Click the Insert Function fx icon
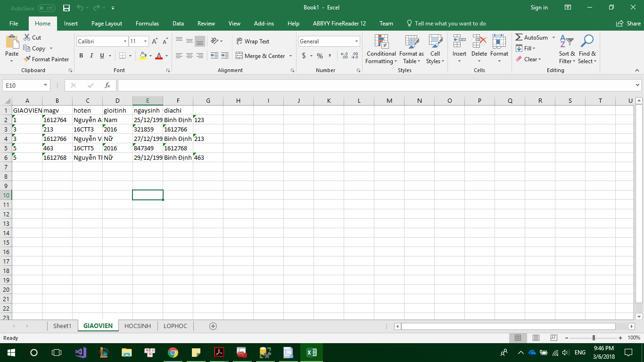Image resolution: width=644 pixels, height=362 pixels. coord(107,85)
